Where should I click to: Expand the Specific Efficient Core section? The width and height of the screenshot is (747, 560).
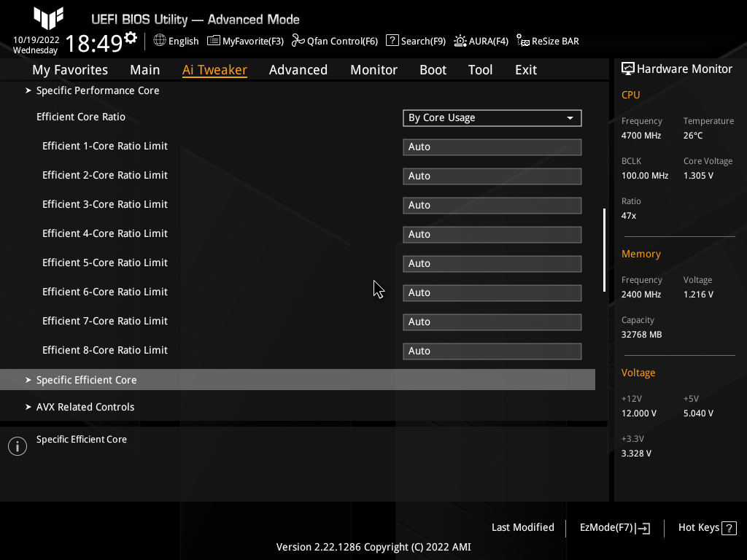[x=86, y=379]
